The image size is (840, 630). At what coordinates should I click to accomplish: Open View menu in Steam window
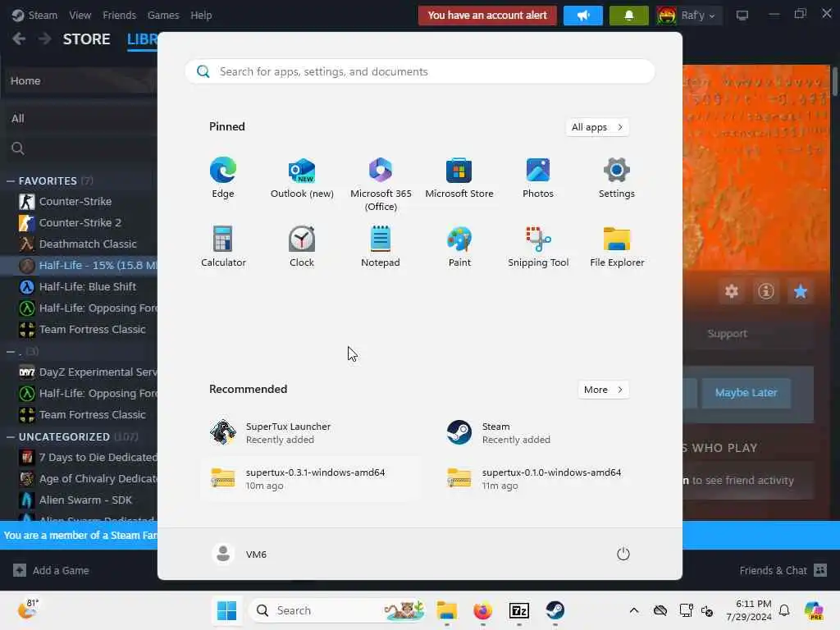click(80, 15)
